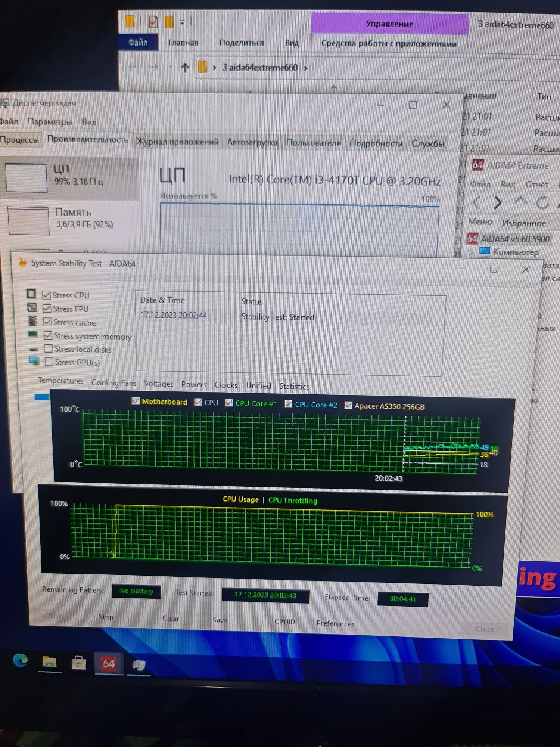Toggle the Stress CPU checkbox
The image size is (560, 747).
(47, 295)
